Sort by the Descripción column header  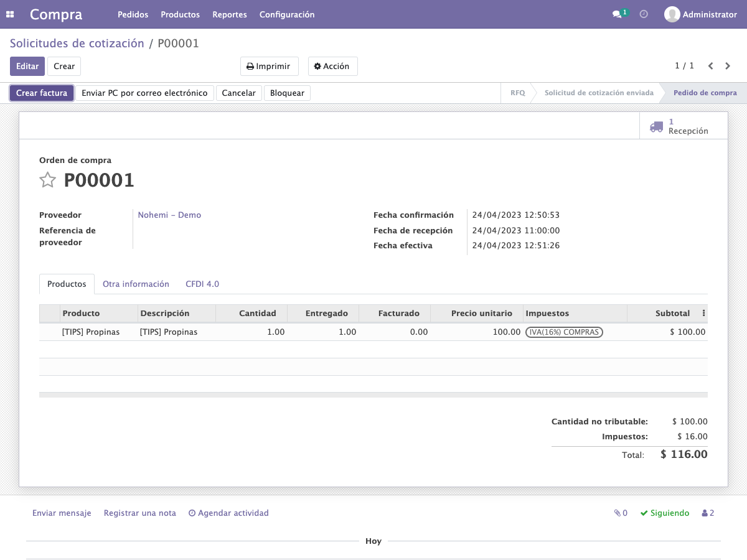tap(177, 314)
